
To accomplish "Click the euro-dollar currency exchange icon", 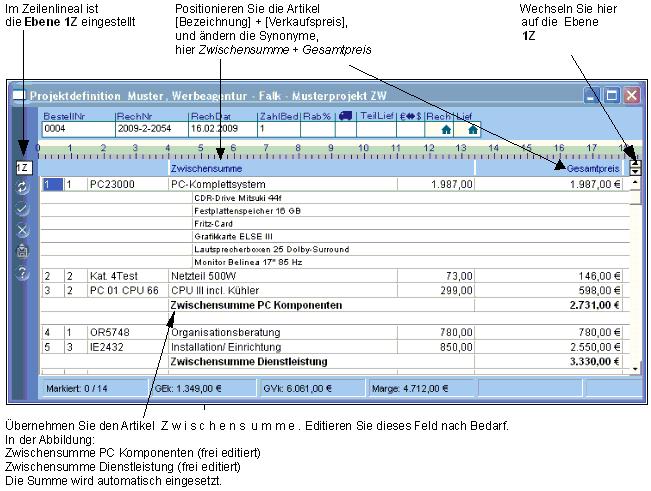I will [410, 116].
